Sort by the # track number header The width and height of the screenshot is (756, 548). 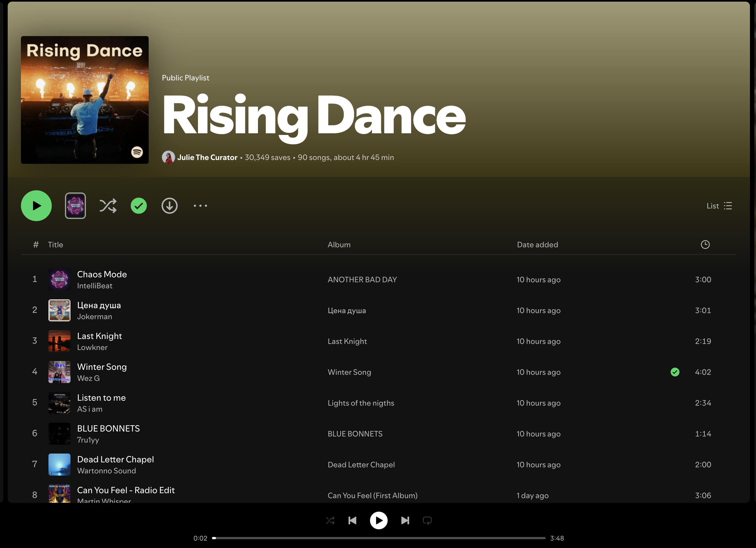point(36,245)
